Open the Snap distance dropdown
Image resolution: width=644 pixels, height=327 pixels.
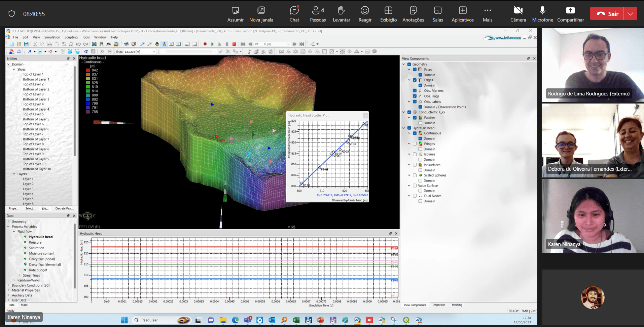tap(154, 52)
